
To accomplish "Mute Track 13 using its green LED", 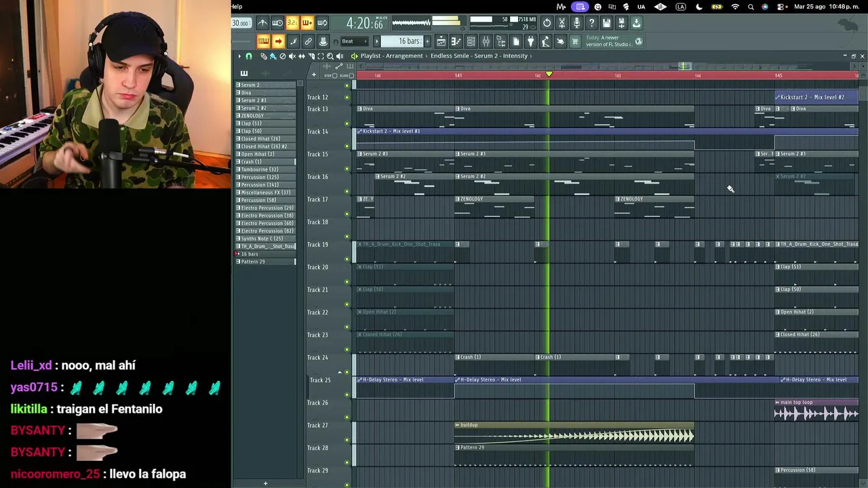I will point(347,123).
